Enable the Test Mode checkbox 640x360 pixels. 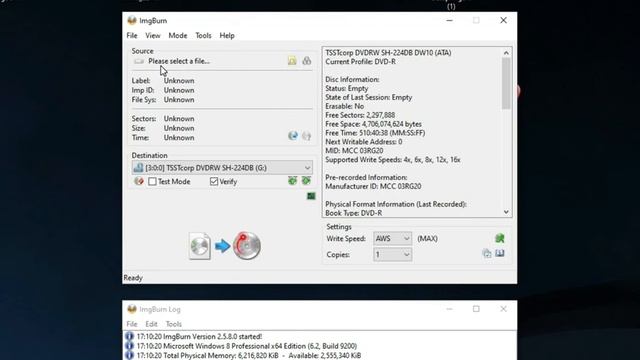152,182
